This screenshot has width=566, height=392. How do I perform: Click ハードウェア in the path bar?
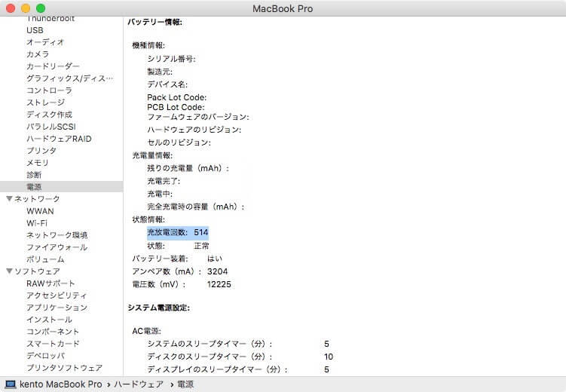(x=139, y=384)
